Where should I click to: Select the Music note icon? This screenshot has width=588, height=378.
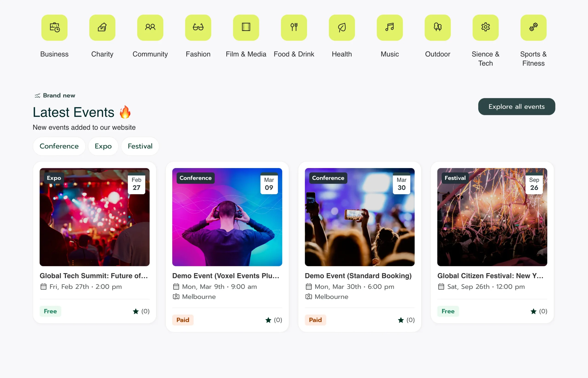coord(390,28)
